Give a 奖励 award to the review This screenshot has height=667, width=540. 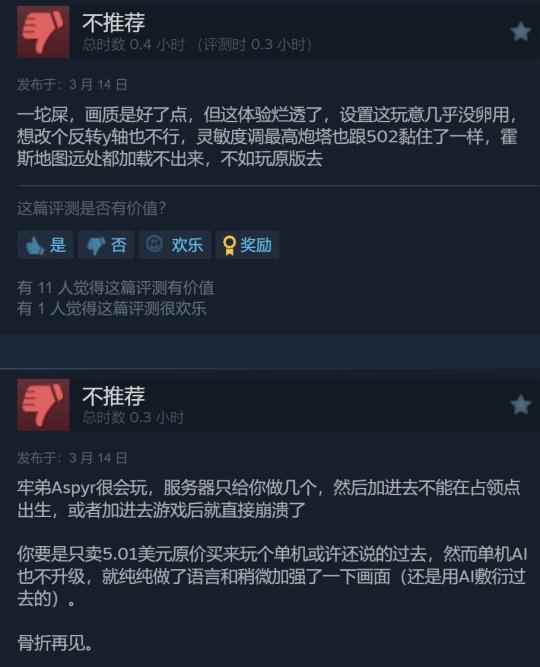point(247,245)
